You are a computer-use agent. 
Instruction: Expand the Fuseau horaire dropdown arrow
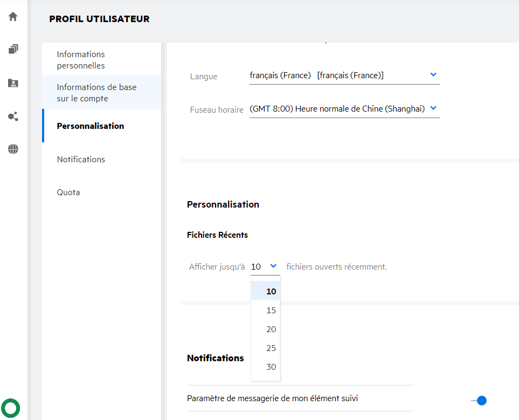tap(433, 108)
